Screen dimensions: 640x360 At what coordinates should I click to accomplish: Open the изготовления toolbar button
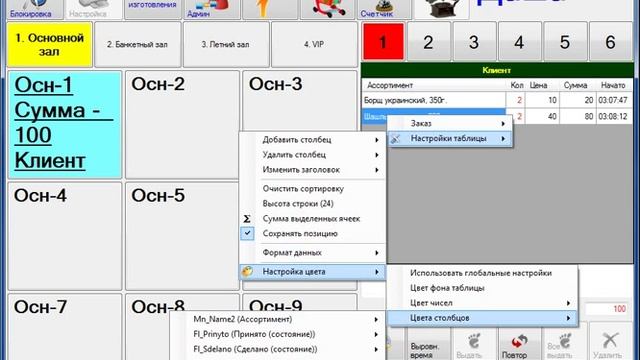click(152, 9)
